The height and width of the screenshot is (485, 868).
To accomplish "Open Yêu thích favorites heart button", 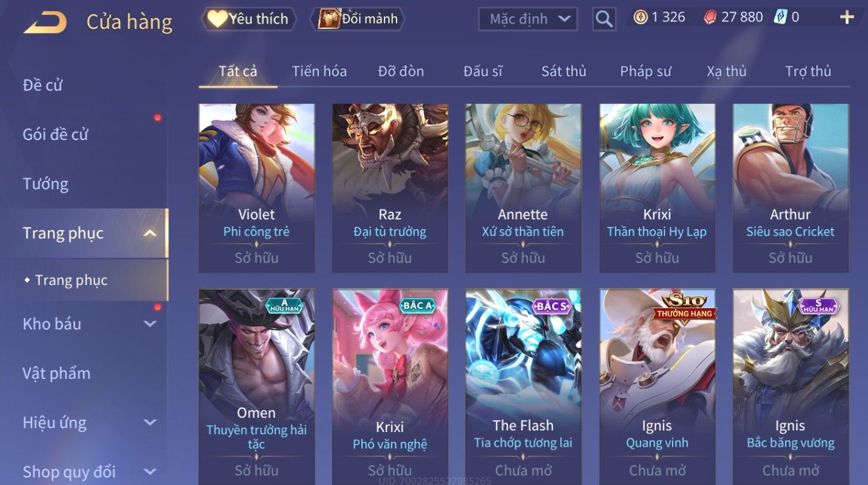I will tap(249, 19).
